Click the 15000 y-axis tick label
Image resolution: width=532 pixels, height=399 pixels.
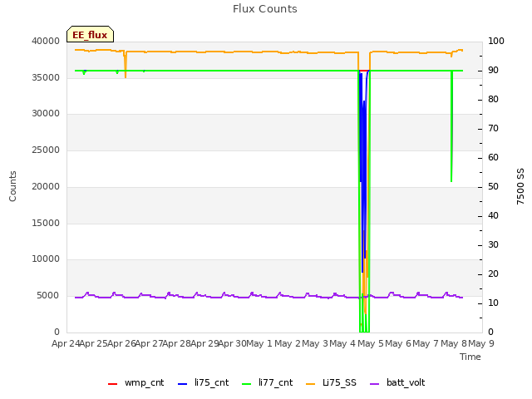pos(46,223)
